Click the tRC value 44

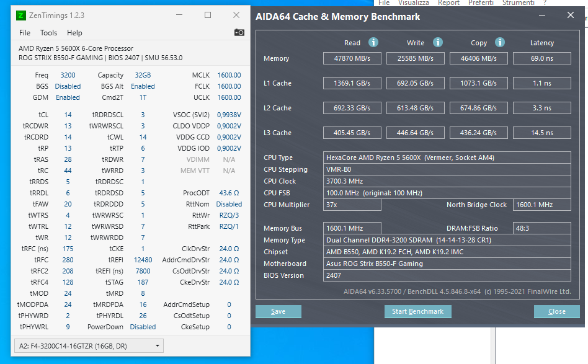tap(68, 171)
